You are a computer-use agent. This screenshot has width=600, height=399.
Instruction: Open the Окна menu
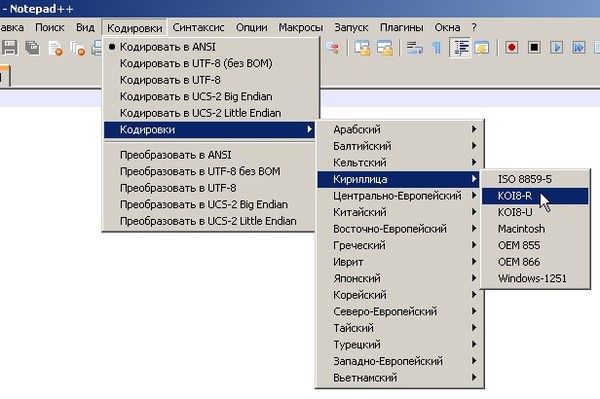pyautogui.click(x=447, y=28)
